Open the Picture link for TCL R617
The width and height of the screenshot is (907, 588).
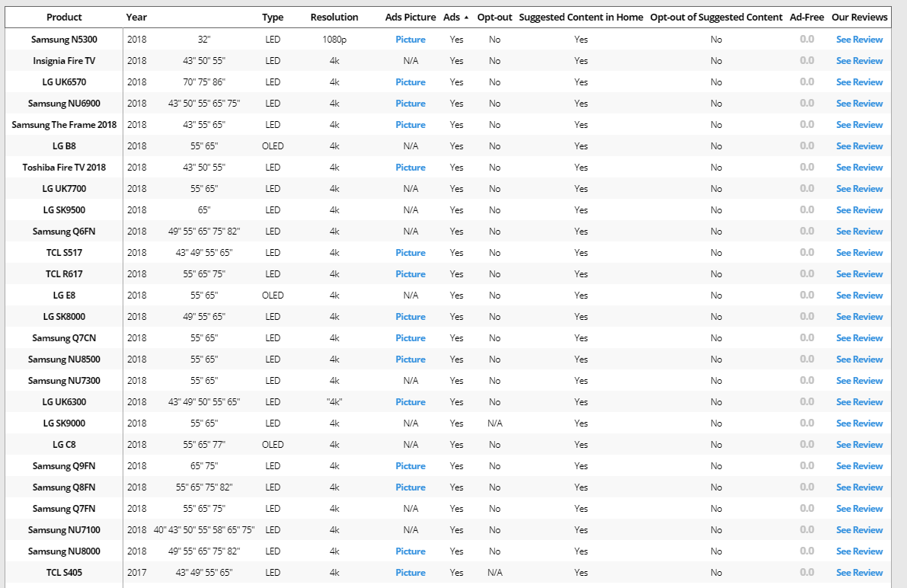[410, 274]
